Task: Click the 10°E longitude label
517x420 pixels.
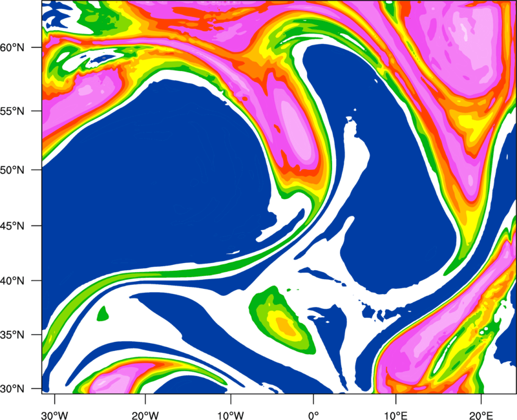Action: point(396,415)
